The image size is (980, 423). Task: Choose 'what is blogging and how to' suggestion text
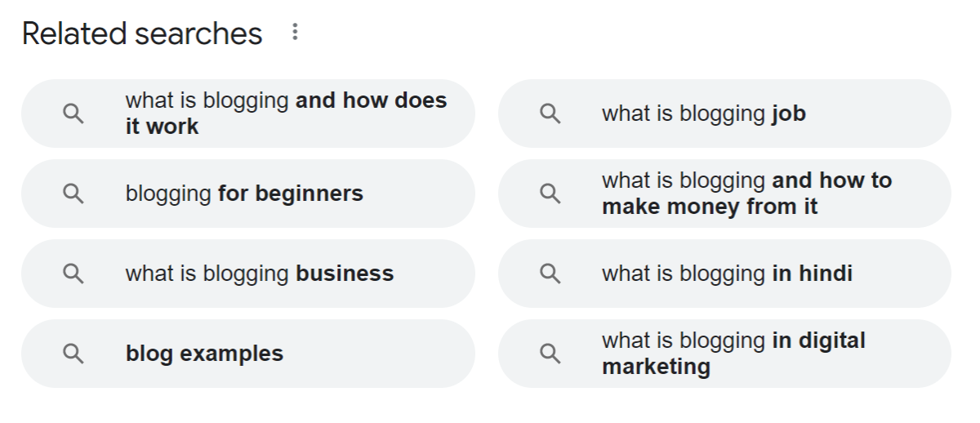(x=746, y=180)
